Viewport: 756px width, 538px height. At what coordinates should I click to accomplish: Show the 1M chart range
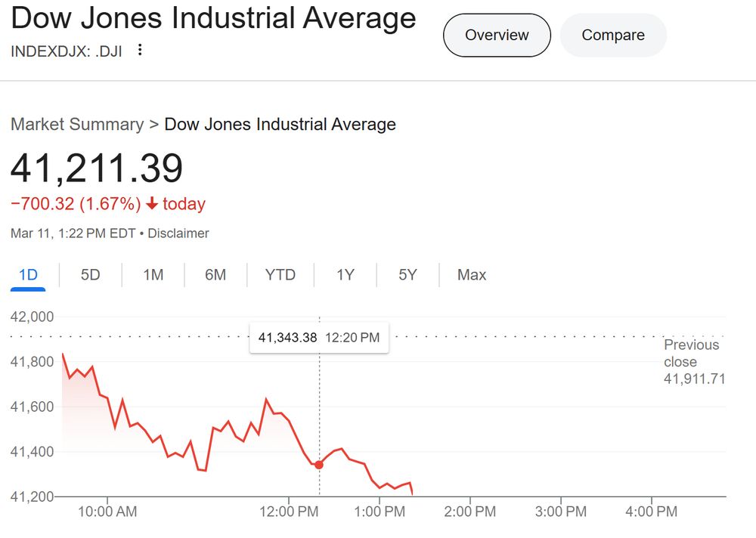coord(153,275)
